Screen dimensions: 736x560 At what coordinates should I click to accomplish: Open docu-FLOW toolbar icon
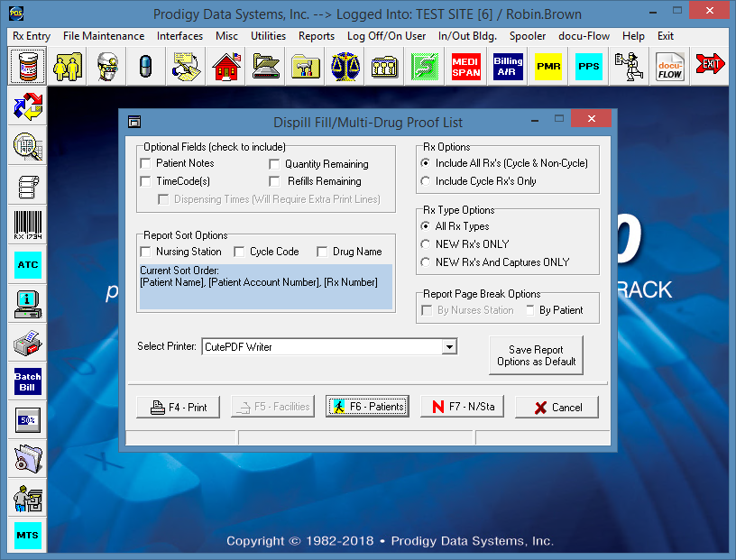[x=670, y=67]
